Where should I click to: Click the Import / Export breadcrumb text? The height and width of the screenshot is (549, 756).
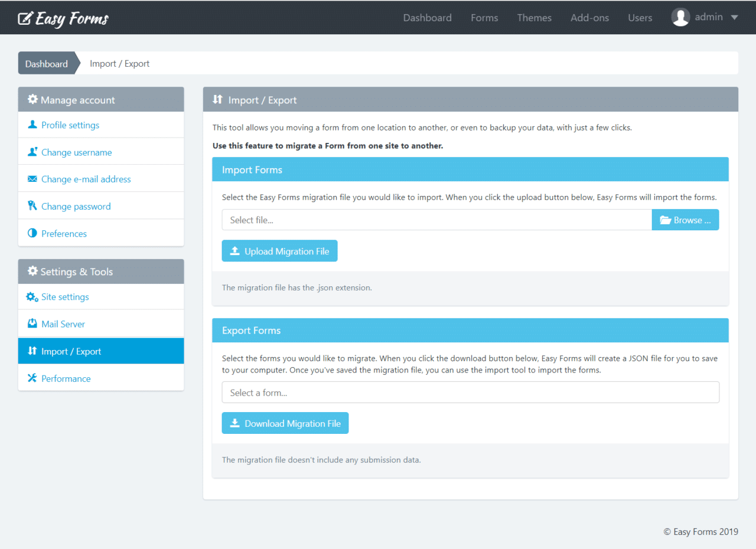click(x=120, y=63)
